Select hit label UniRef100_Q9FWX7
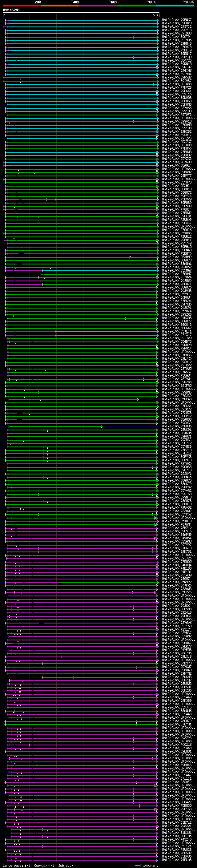The image size is (197, 868). 177,20
